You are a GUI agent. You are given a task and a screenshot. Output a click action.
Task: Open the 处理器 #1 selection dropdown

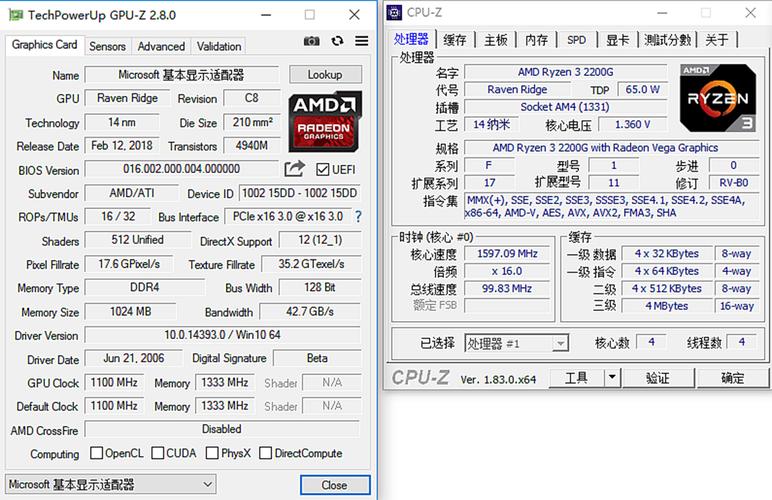pyautogui.click(x=516, y=343)
